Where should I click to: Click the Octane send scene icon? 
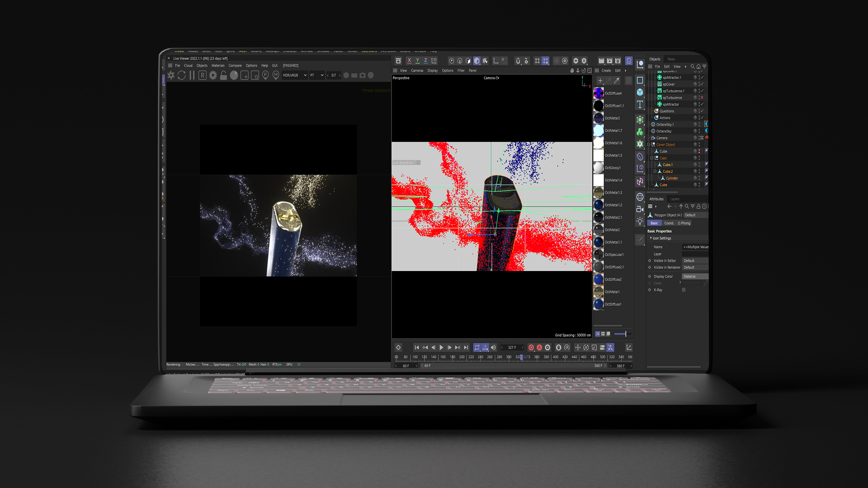click(x=171, y=75)
